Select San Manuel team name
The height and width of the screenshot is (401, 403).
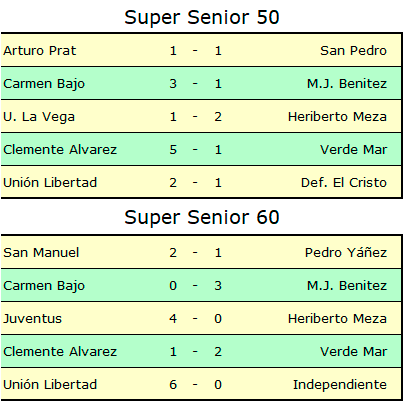click(x=41, y=253)
